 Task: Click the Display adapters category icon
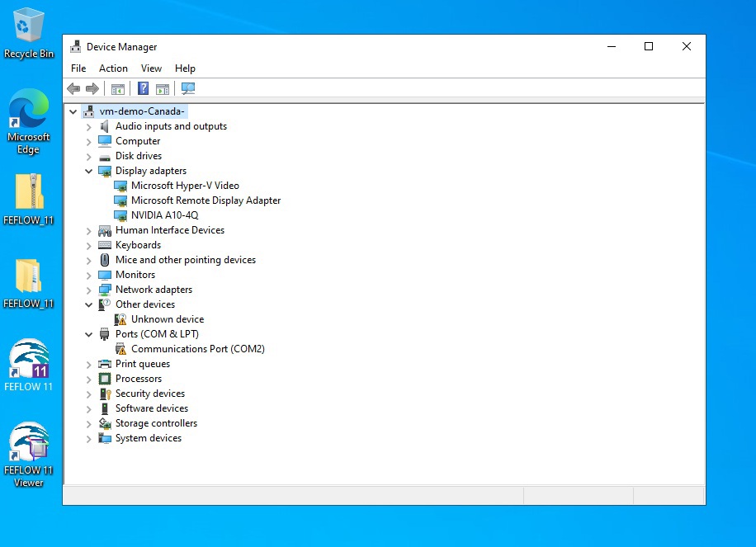[105, 171]
